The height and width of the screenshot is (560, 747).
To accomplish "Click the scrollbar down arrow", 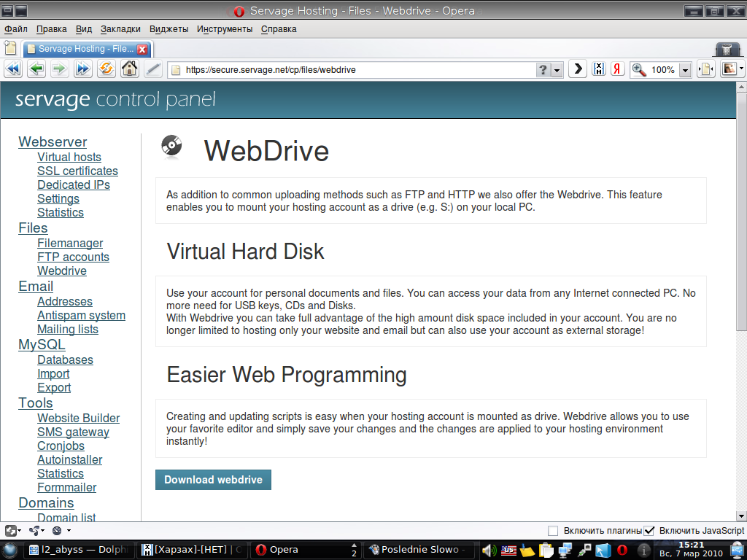I will [742, 516].
